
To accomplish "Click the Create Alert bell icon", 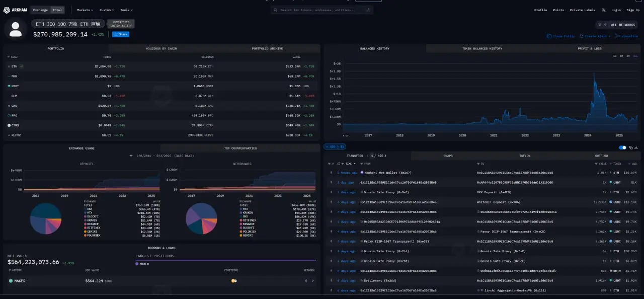I will [582, 36].
